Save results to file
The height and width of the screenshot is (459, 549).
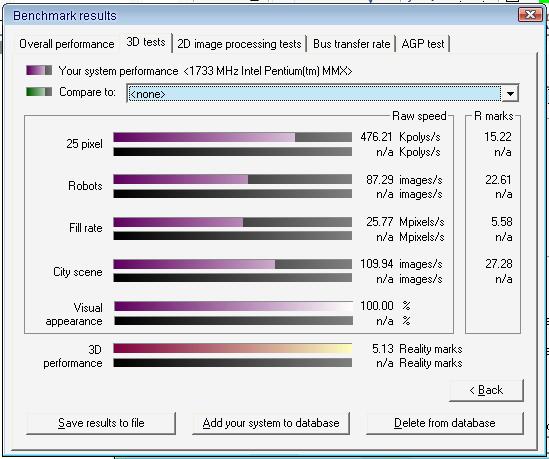(x=101, y=423)
